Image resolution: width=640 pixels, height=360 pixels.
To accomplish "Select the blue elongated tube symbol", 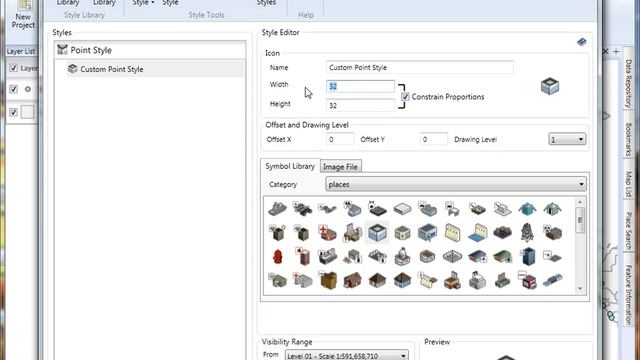I will click(552, 280).
